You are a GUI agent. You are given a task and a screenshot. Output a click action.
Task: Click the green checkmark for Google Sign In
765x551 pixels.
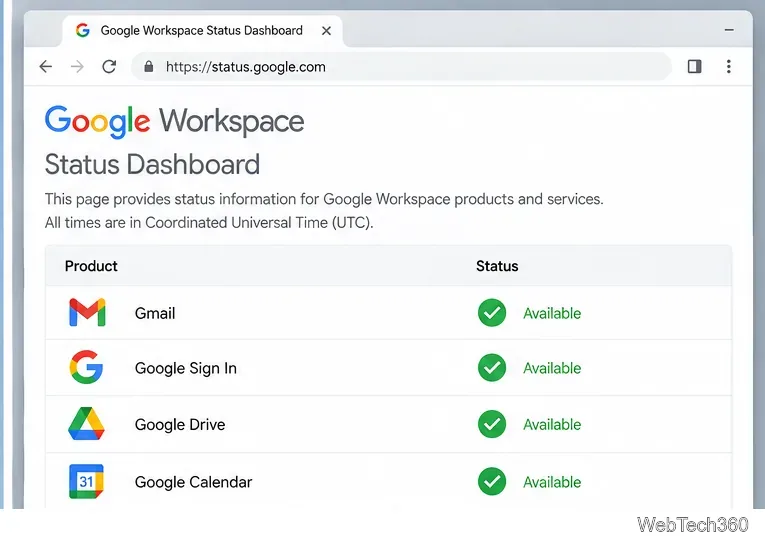492,367
